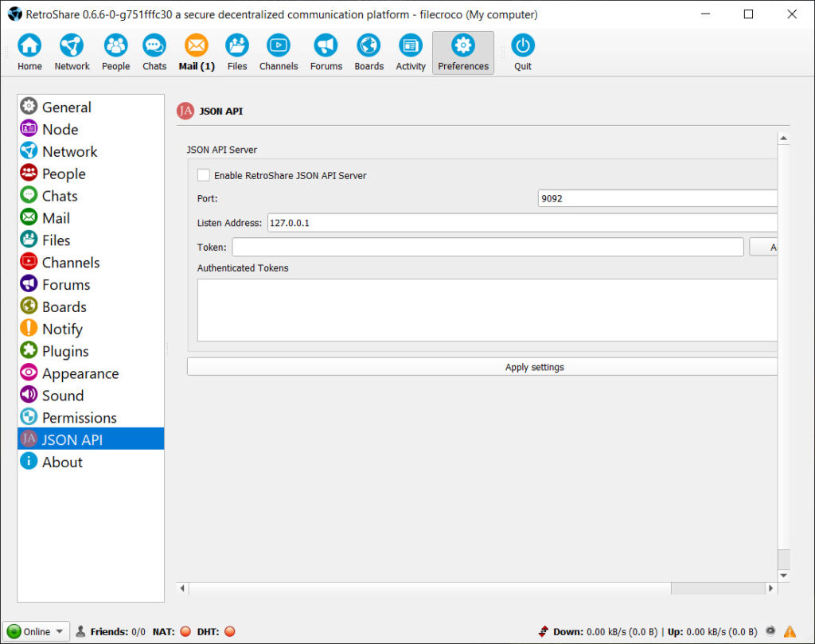The width and height of the screenshot is (815, 644).
Task: Click the horizontal scrollbar right arrow
Action: pos(770,587)
